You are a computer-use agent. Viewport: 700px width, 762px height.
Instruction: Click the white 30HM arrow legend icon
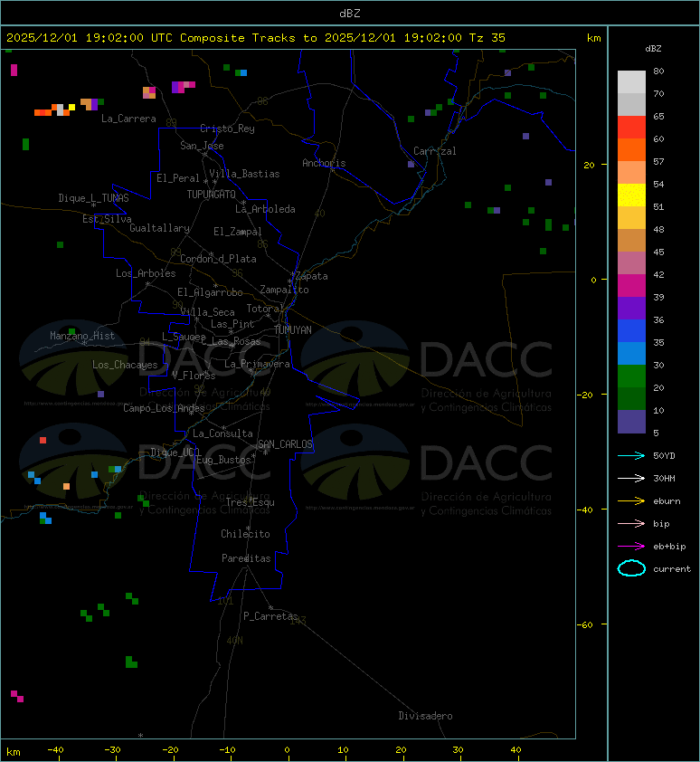point(631,478)
